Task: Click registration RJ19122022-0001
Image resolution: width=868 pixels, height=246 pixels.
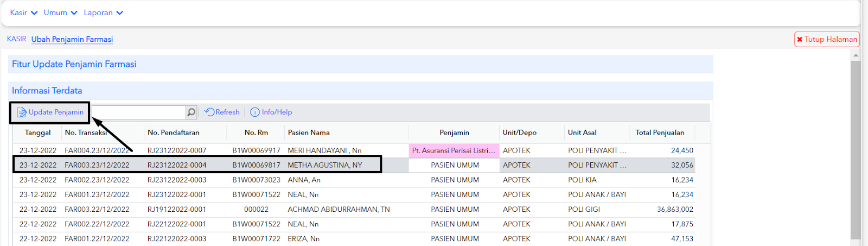Action: (177, 209)
